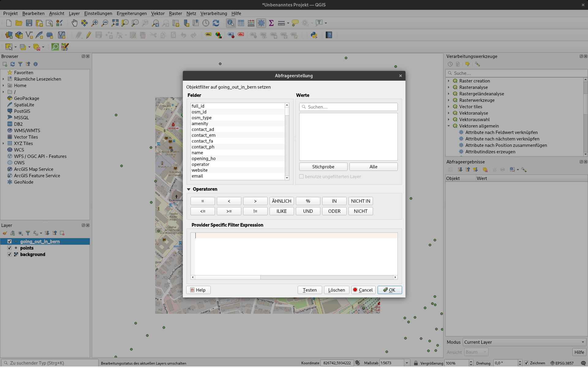
Task: Select the Pan Map hand tool
Action: (74, 23)
